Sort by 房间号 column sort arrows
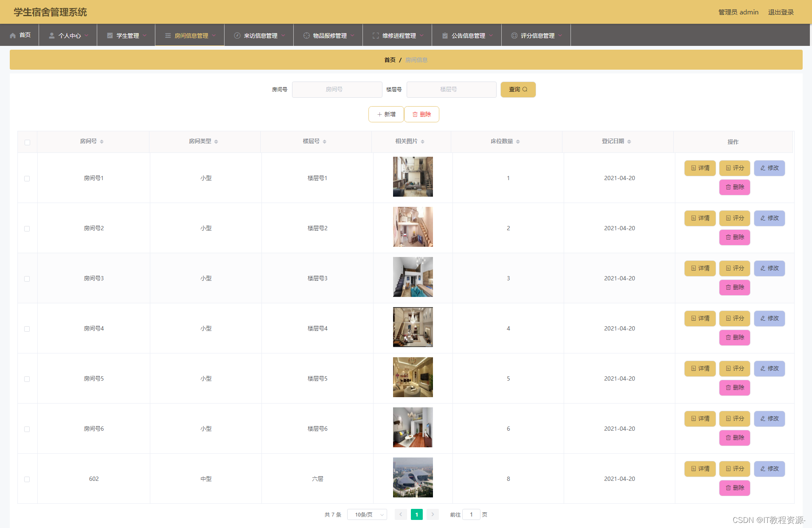Screen dimensions: 812x528 (x=102, y=141)
